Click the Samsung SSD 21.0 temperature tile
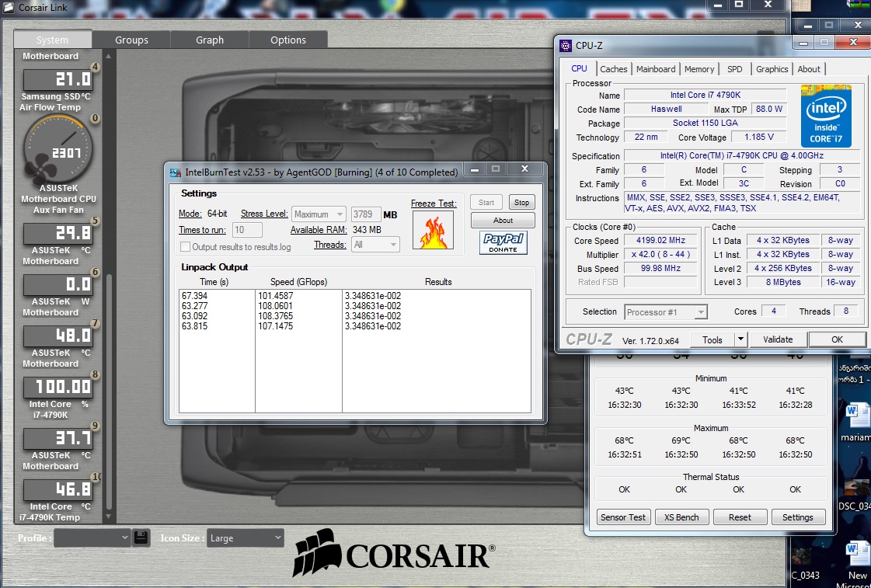The image size is (871, 588). coord(58,79)
